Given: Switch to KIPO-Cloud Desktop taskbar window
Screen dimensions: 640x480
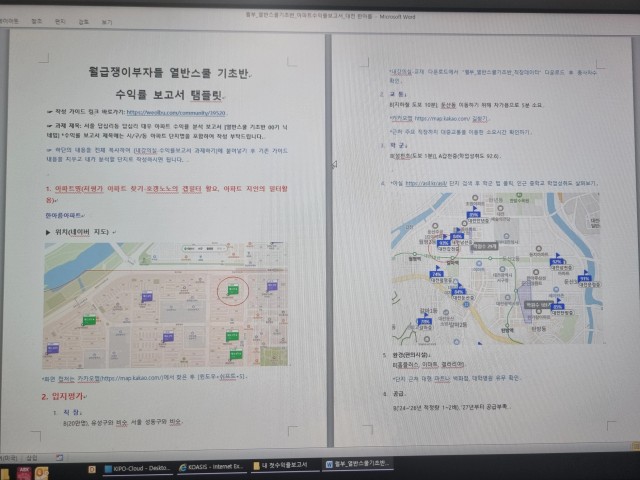Looking at the screenshot, I should coord(138,468).
